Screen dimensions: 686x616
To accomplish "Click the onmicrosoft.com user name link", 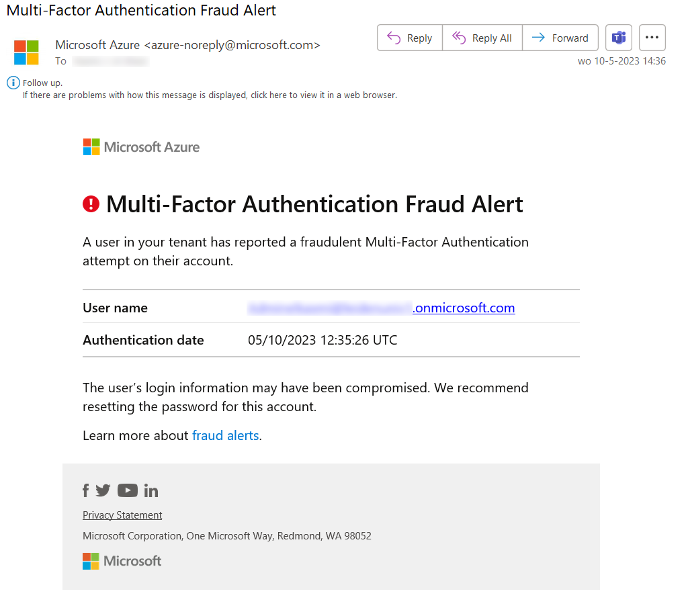I will click(464, 308).
